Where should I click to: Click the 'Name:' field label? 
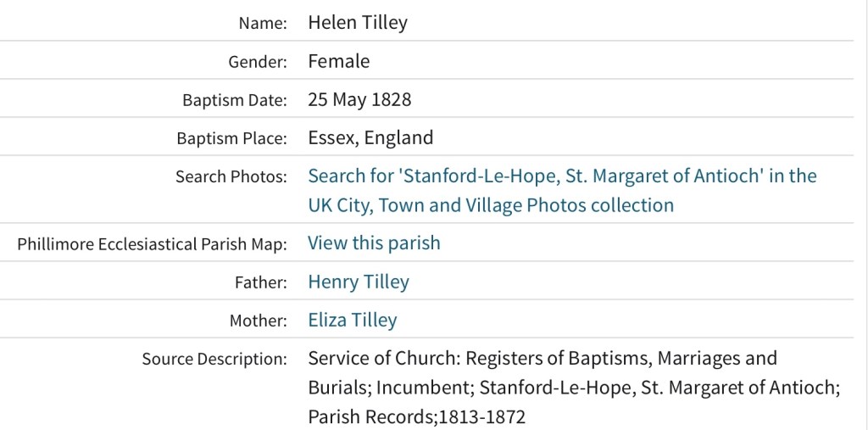(x=263, y=24)
